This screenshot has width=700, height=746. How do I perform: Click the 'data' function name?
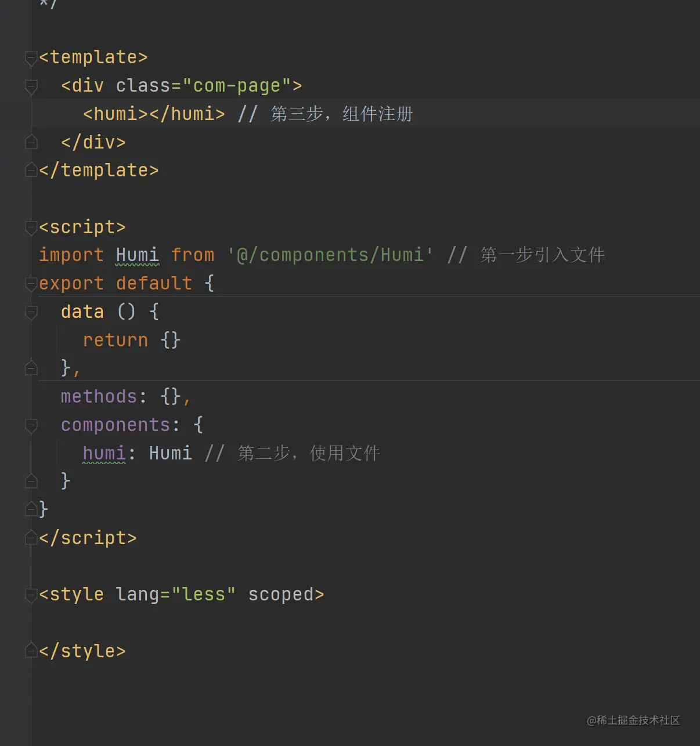(82, 312)
